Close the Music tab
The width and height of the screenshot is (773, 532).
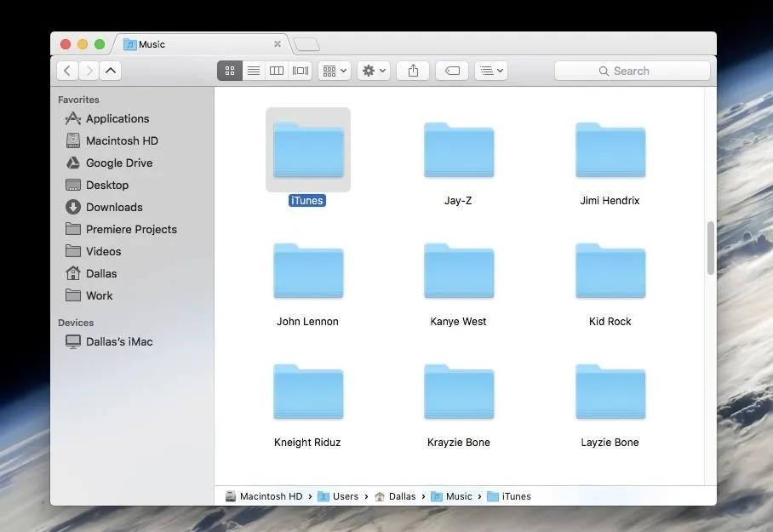click(278, 44)
